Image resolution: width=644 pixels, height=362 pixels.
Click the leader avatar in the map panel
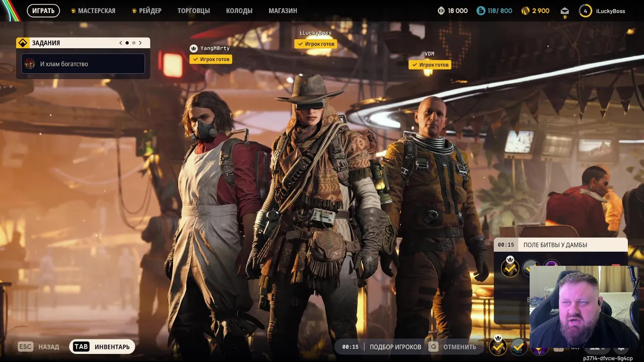pyautogui.click(x=510, y=268)
